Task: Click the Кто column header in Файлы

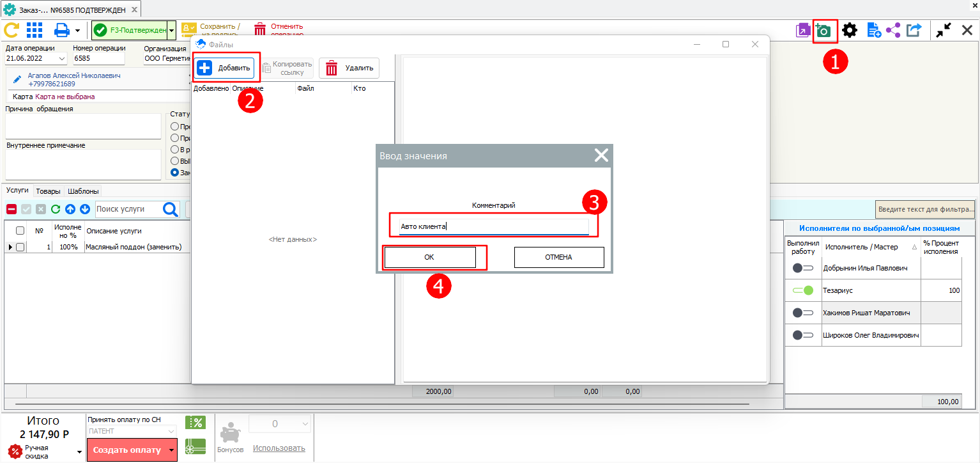Action: pos(372,88)
